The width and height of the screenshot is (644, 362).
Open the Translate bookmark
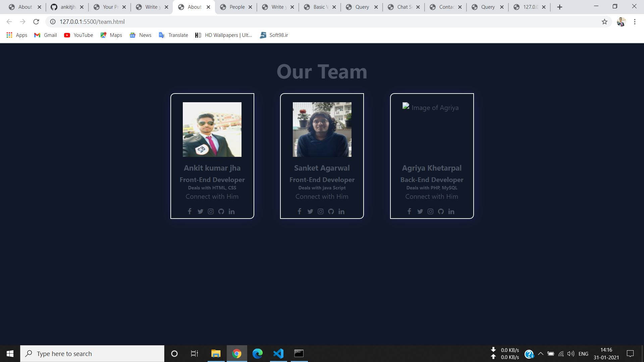click(x=173, y=35)
